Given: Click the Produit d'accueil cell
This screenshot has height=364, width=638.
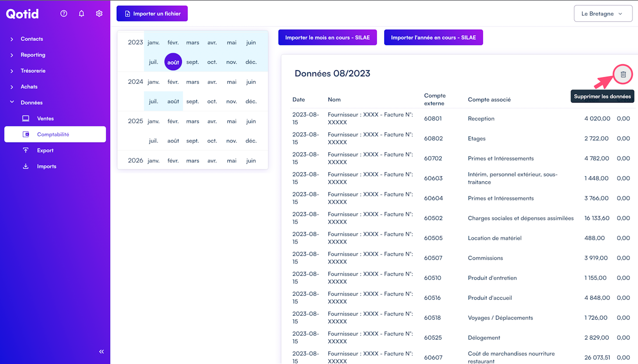Looking at the screenshot, I should (490, 298).
